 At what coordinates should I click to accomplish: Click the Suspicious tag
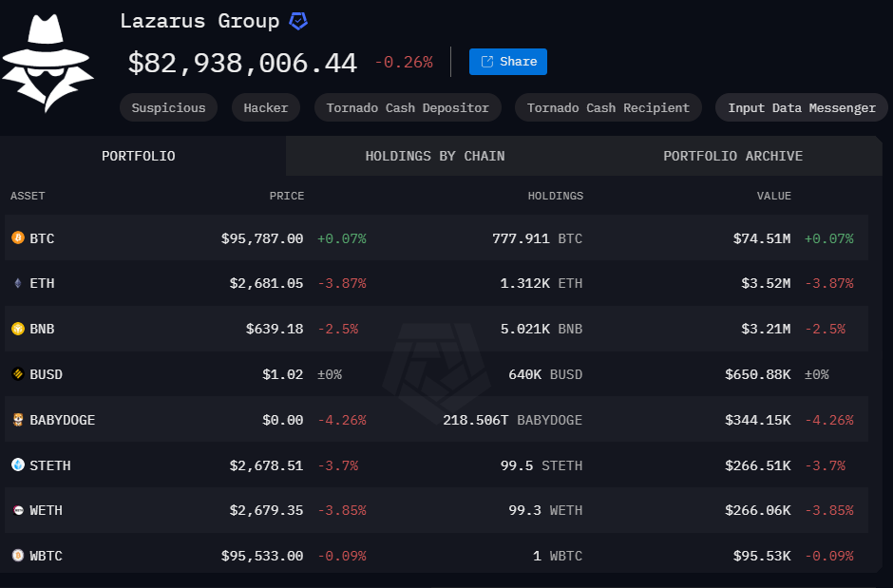point(168,107)
